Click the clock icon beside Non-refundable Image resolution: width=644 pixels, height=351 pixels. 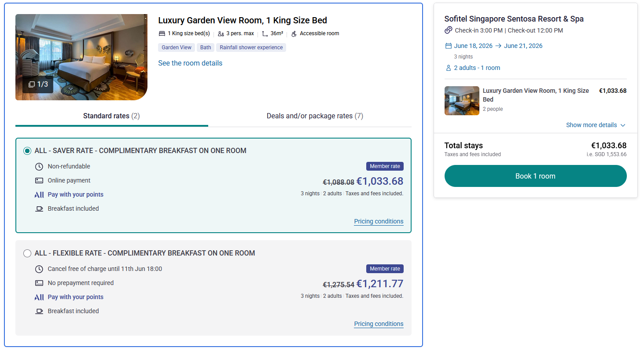pos(39,166)
